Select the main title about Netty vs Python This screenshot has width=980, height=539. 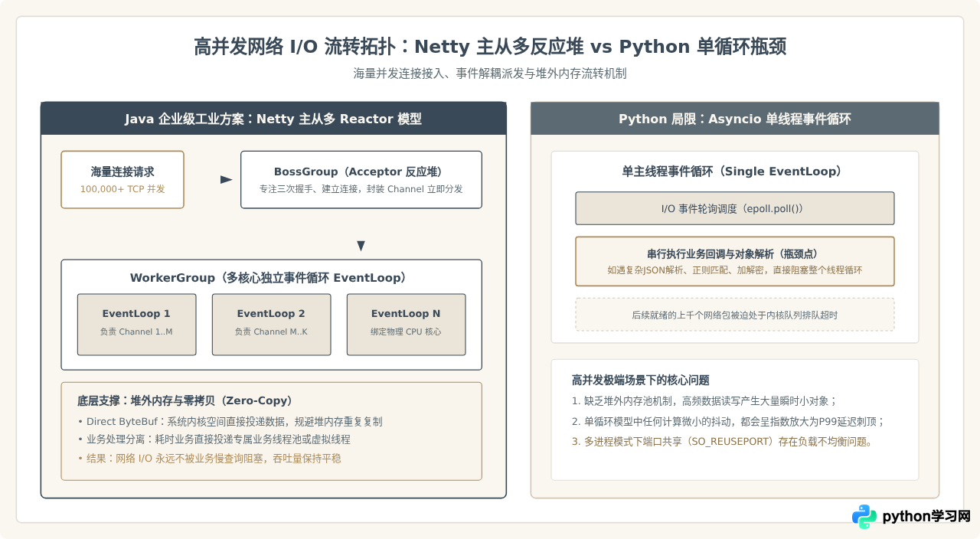point(490,47)
